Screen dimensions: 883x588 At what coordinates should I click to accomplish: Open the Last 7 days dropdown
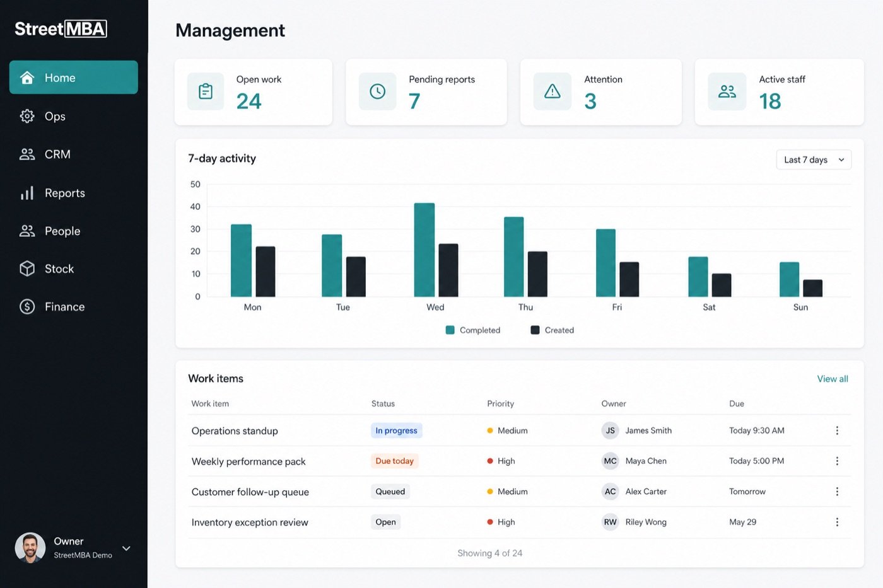(x=814, y=159)
